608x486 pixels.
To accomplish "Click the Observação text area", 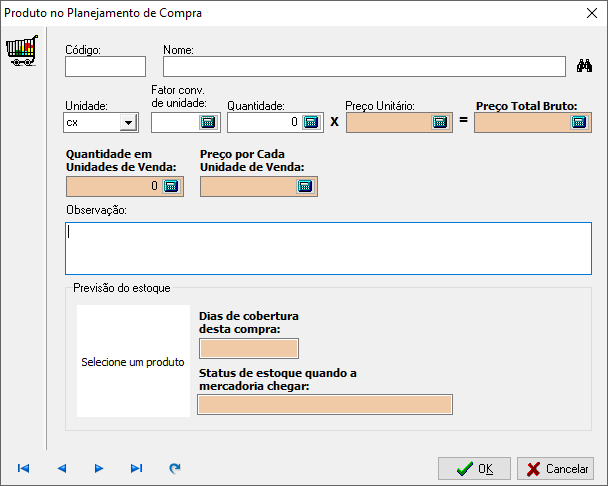I will coord(328,248).
